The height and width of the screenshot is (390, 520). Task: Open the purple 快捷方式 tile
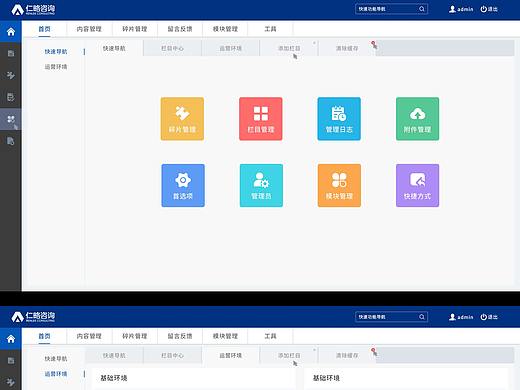[417, 185]
